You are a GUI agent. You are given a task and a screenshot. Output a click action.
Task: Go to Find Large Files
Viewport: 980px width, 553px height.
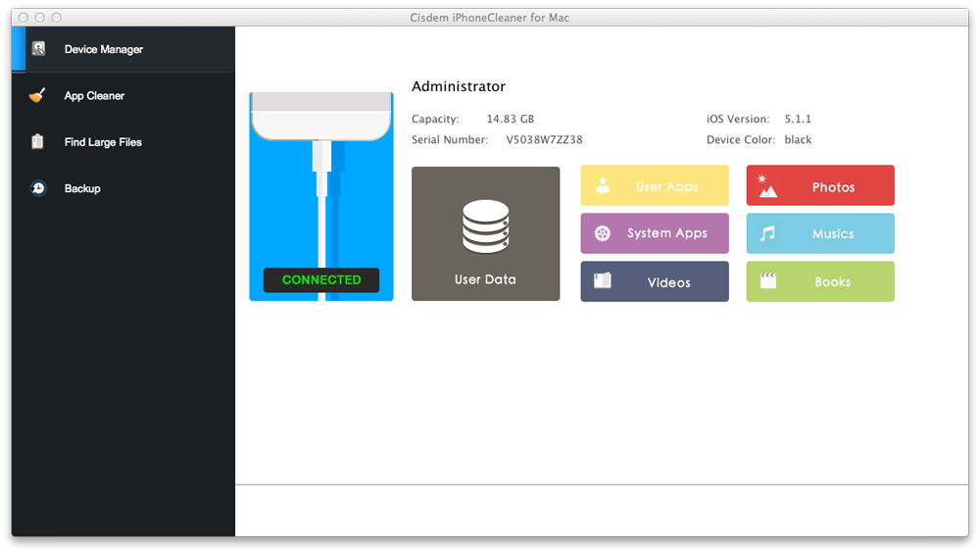coord(123,142)
